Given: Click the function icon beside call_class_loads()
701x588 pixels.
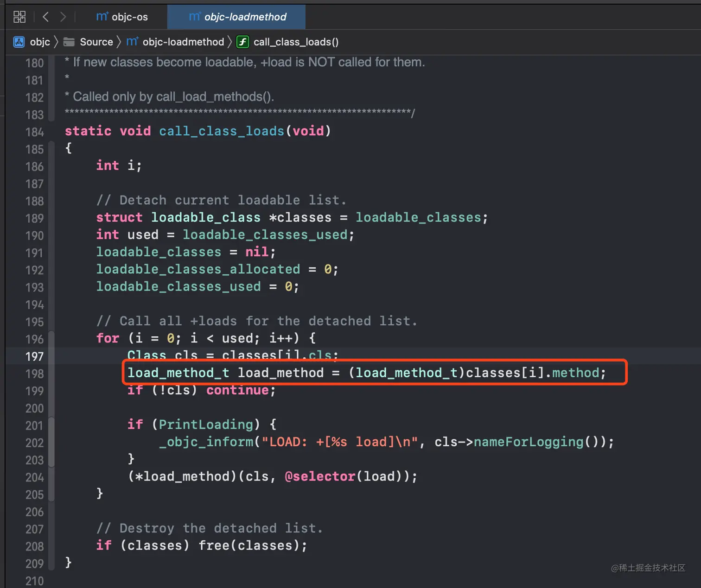Looking at the screenshot, I should pyautogui.click(x=243, y=42).
